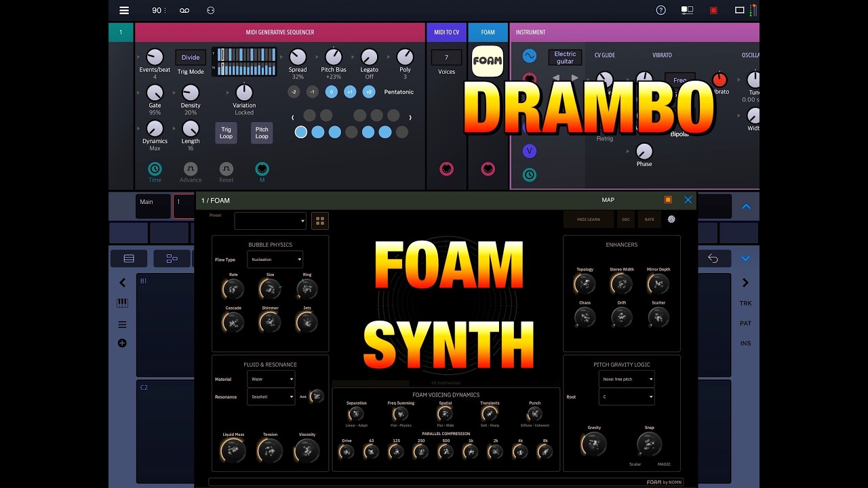Image resolution: width=868 pixels, height=488 pixels.
Task: Collapse the panel with blue up chevron
Action: (x=746, y=207)
